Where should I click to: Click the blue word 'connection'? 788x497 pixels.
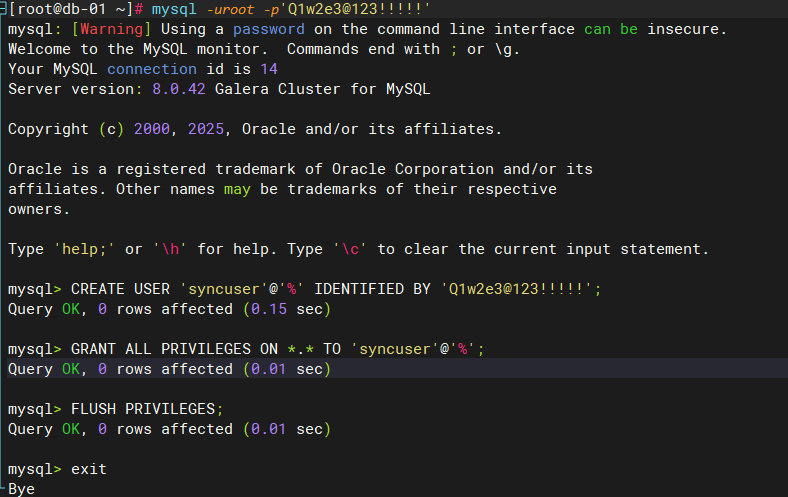click(152, 69)
